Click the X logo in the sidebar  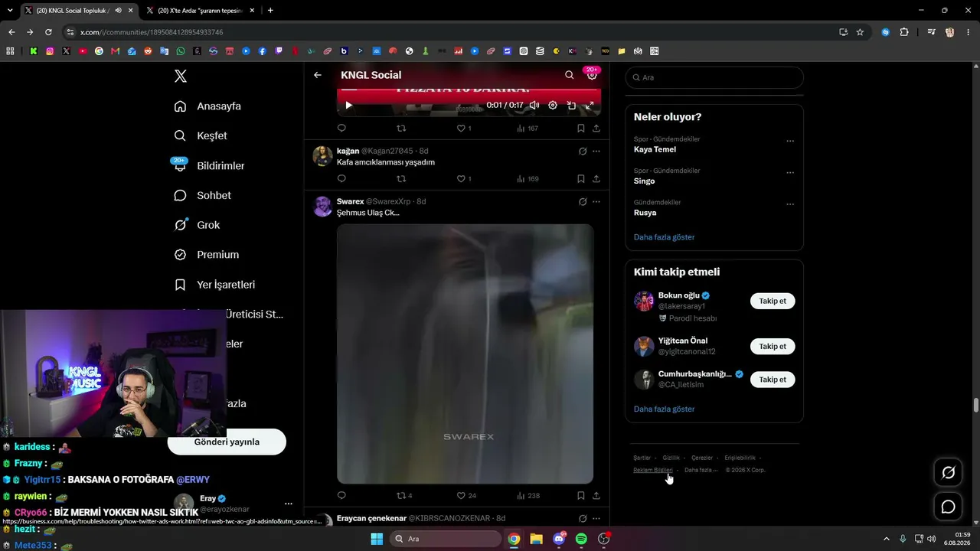[x=181, y=76]
